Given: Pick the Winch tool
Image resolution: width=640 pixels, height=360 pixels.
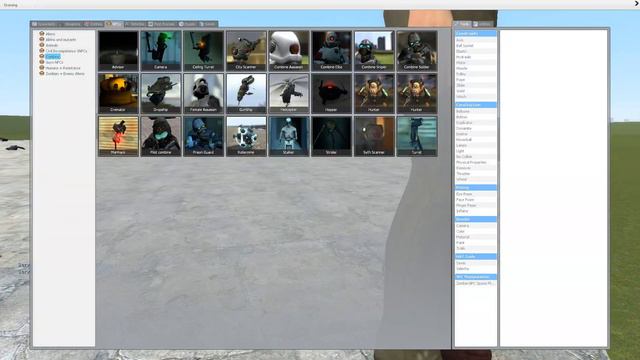Looking at the screenshot, I should tap(476, 97).
